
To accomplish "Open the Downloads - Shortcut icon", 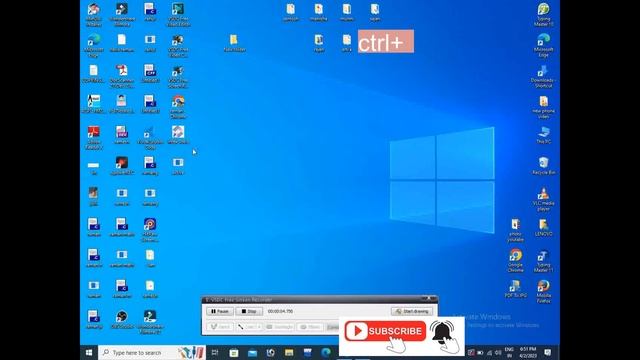I will [x=543, y=76].
